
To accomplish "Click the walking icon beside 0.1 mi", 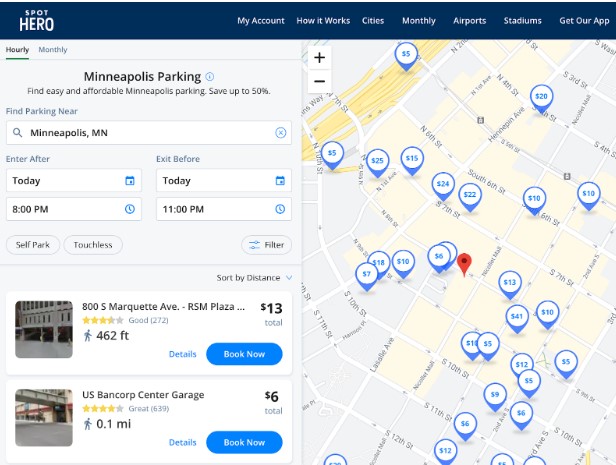I will click(x=88, y=424).
